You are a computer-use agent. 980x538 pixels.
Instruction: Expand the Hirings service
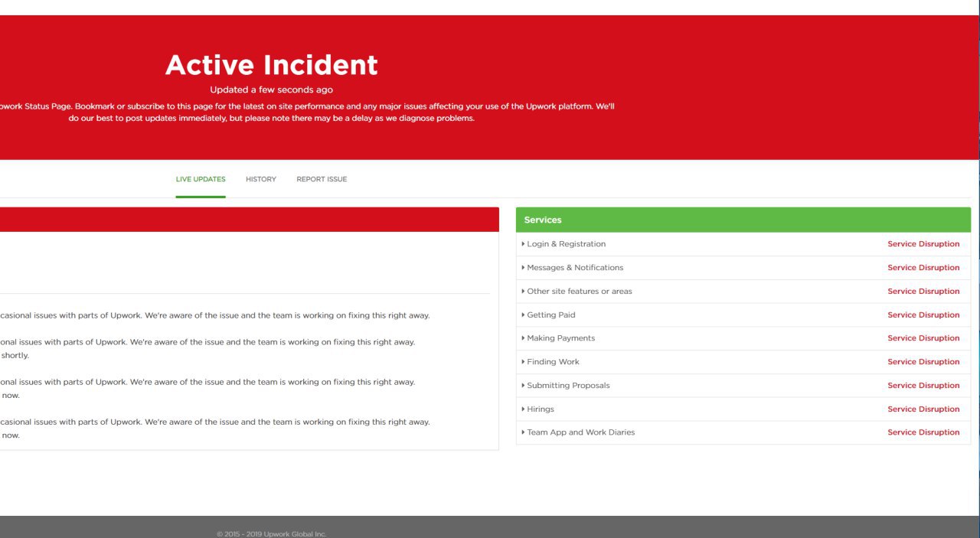pos(743,409)
